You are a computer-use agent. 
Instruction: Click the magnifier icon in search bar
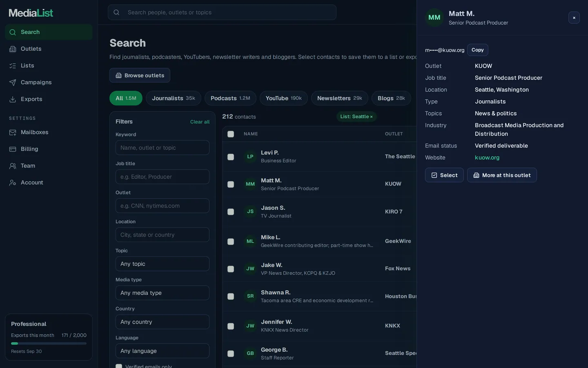click(x=116, y=12)
